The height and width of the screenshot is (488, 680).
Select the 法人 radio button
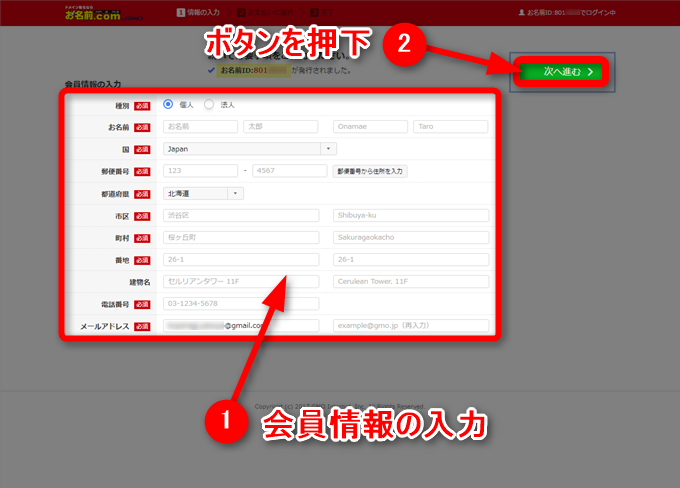(209, 104)
